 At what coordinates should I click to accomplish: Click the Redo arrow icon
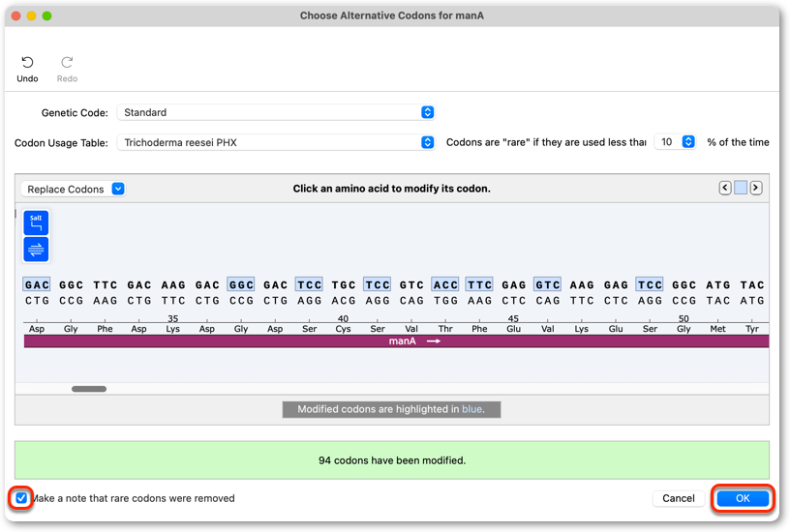point(67,63)
